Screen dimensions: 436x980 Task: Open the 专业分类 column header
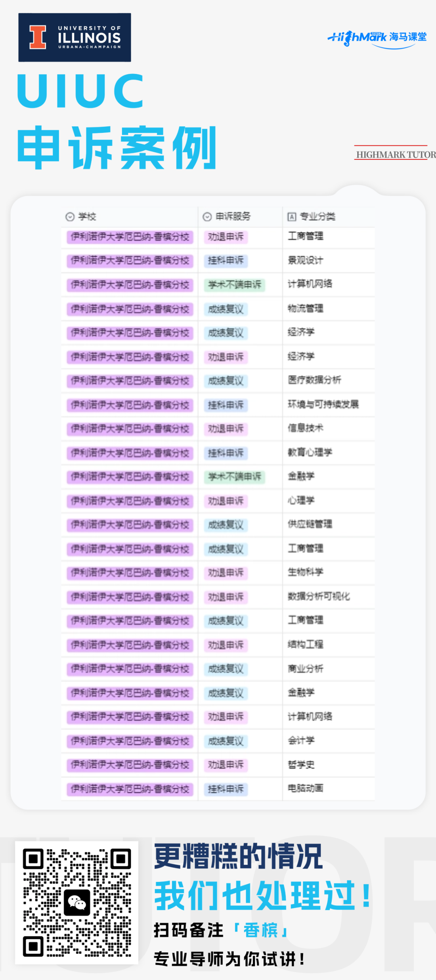coord(317,217)
